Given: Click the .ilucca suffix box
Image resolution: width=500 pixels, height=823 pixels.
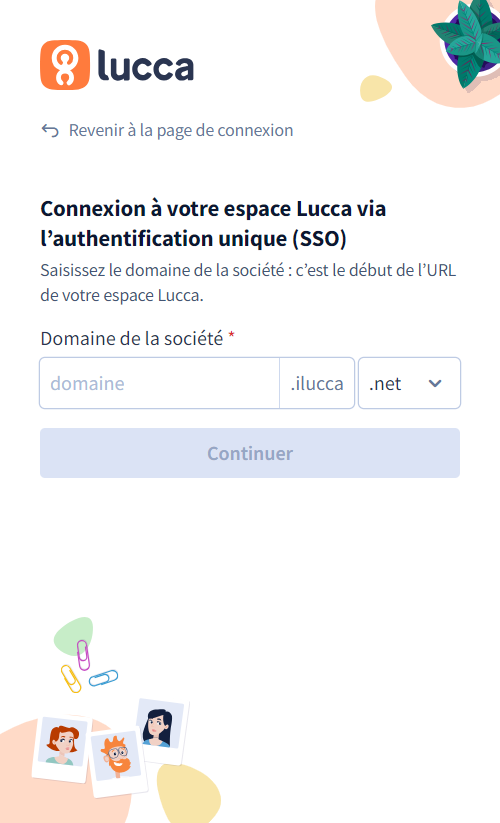Looking at the screenshot, I should (317, 383).
